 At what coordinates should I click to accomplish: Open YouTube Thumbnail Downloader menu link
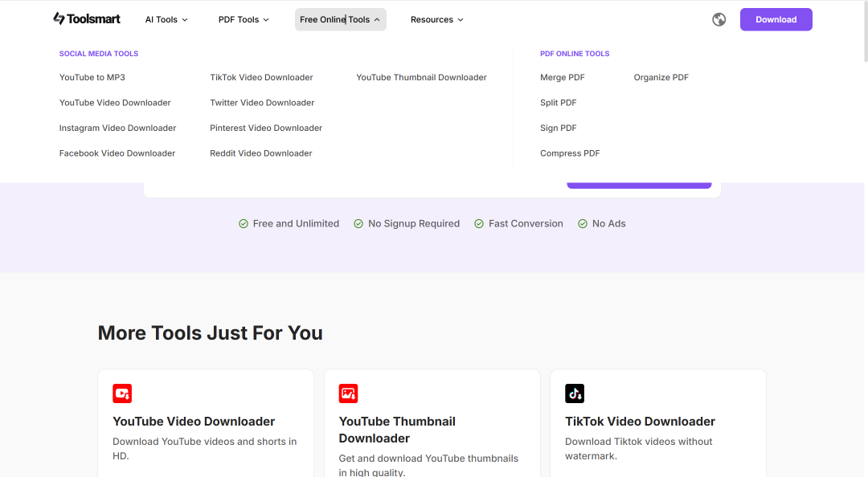click(x=421, y=77)
